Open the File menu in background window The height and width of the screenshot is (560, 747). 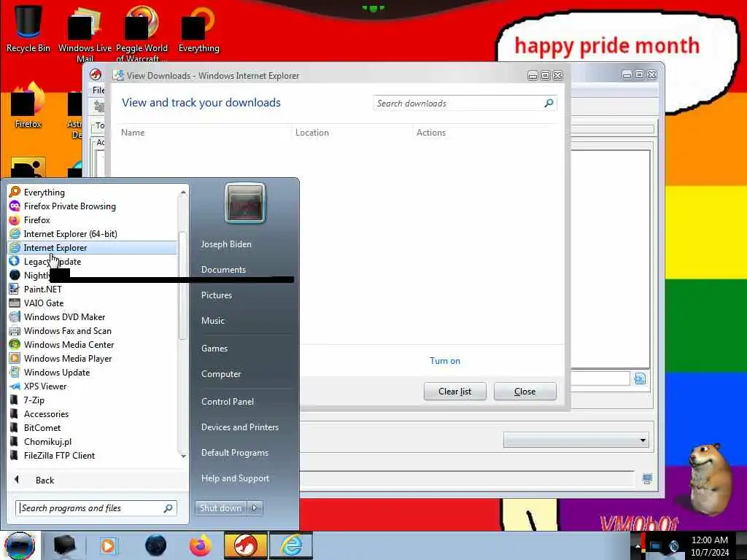pyautogui.click(x=98, y=90)
